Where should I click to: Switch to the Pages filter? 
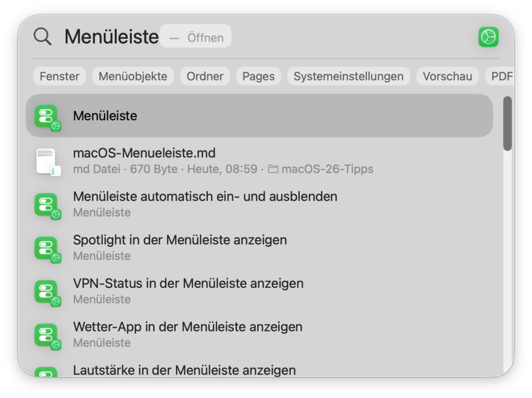pyautogui.click(x=258, y=76)
